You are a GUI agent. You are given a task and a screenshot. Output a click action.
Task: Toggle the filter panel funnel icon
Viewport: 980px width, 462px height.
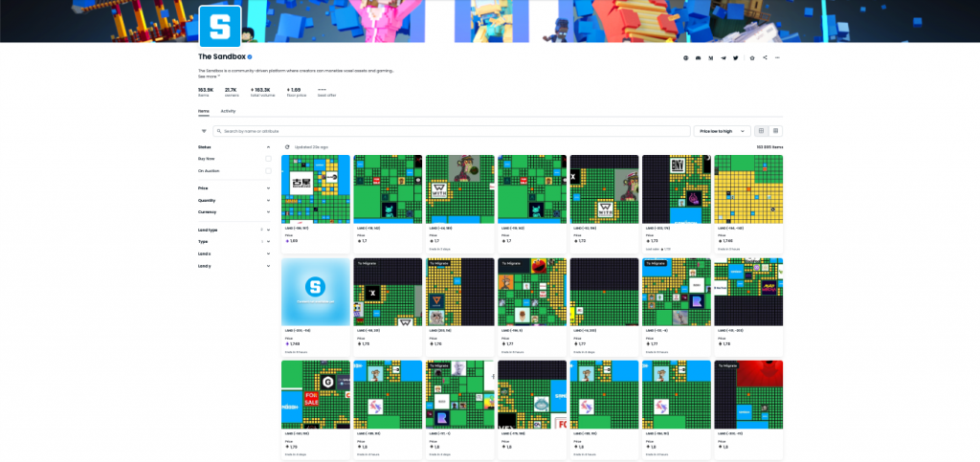pos(204,131)
